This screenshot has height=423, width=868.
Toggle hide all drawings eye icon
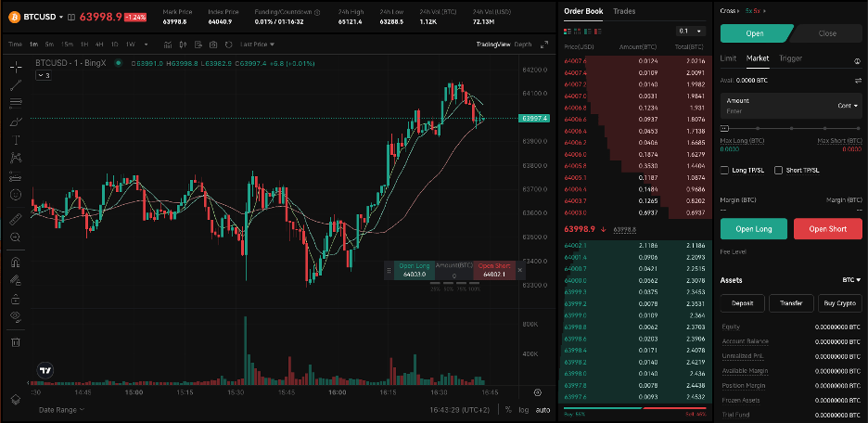pyautogui.click(x=16, y=316)
